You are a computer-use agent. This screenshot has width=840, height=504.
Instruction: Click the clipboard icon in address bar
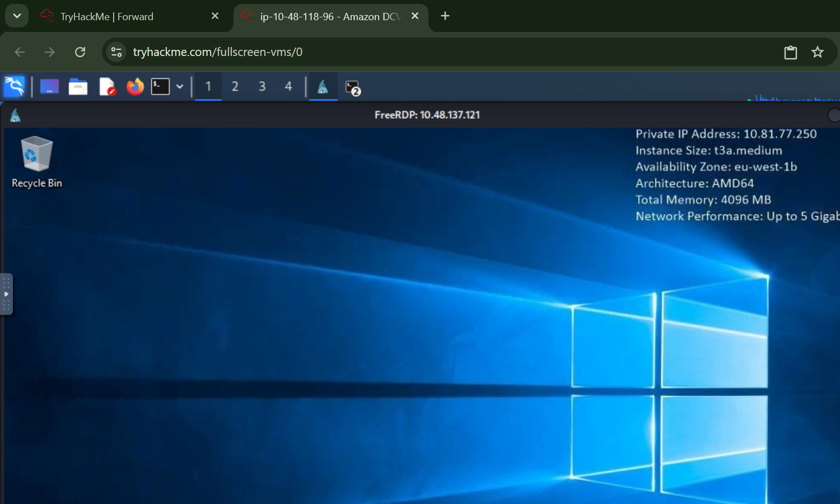[791, 53]
